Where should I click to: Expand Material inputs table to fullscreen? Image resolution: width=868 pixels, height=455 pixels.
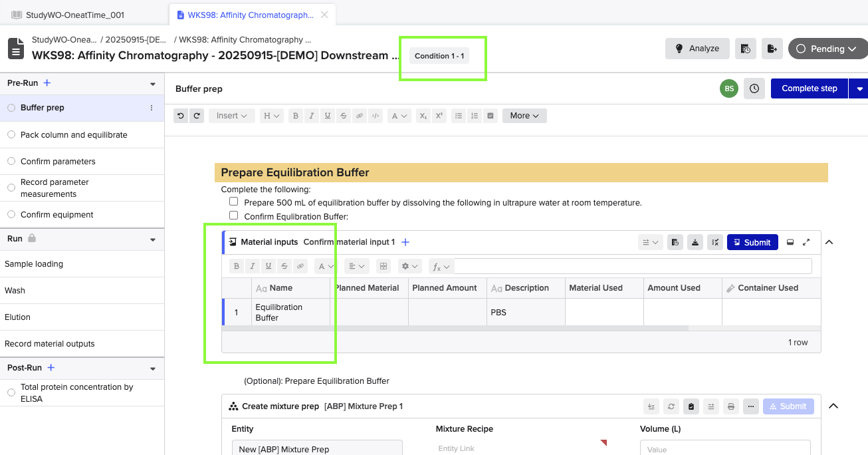click(806, 243)
